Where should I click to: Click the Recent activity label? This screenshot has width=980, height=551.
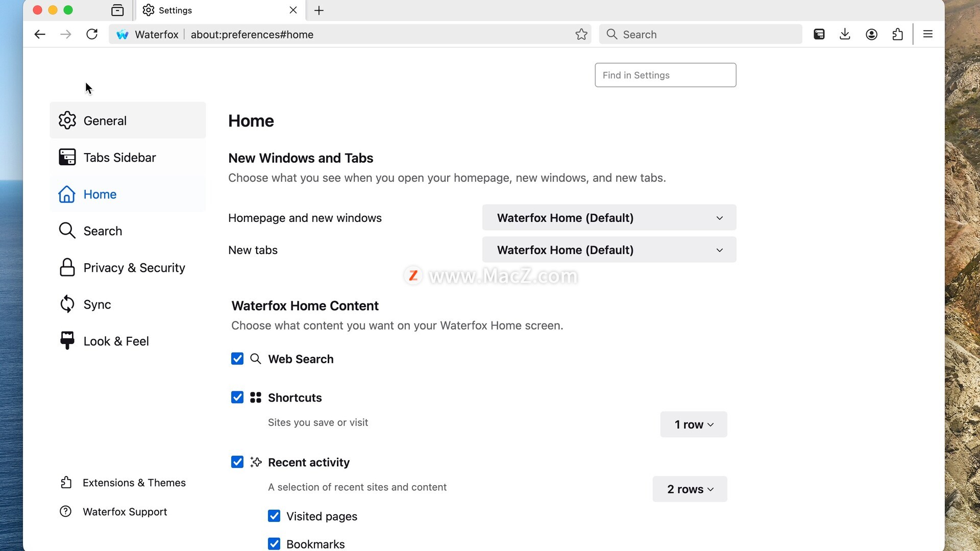point(309,462)
